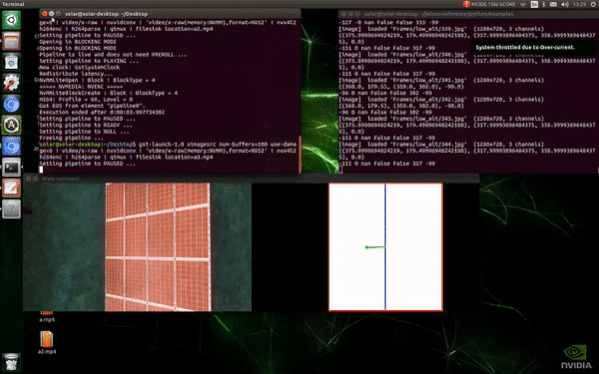599x374 pixels.
Task: Open the Bluetooth indicator menu
Action: coord(544,4)
